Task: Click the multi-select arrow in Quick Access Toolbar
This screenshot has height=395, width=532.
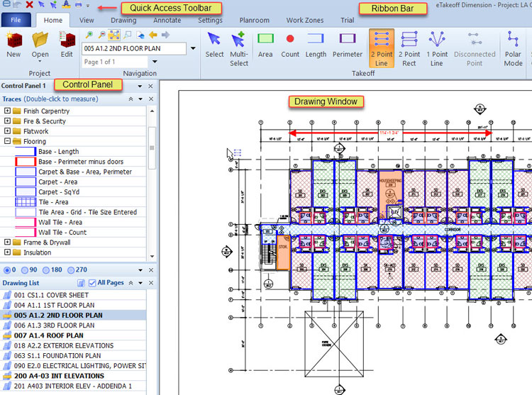Action: click(54, 5)
